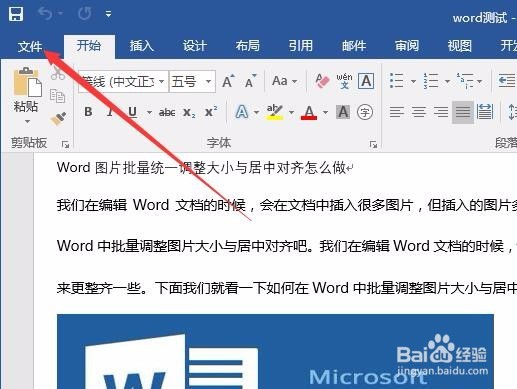Click Decrease Font Size icon

pos(251,81)
